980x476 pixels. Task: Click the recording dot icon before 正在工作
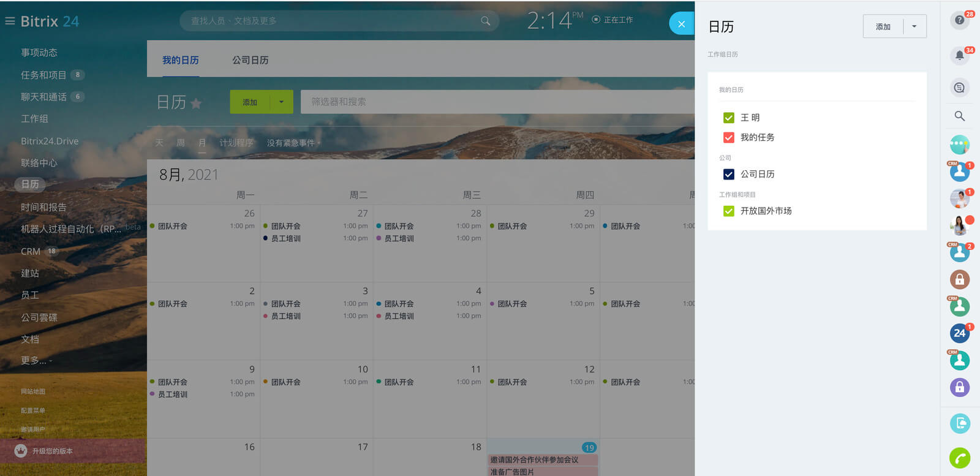coord(596,20)
